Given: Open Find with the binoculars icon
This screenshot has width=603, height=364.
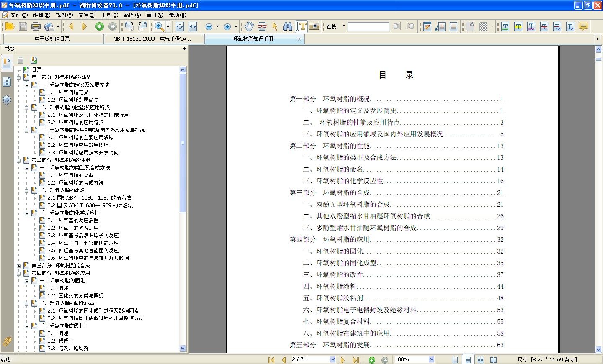Looking at the screenshot, I should click(x=288, y=26).
